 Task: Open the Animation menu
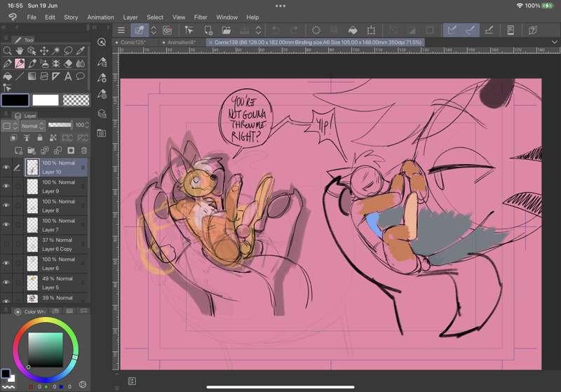pos(100,17)
